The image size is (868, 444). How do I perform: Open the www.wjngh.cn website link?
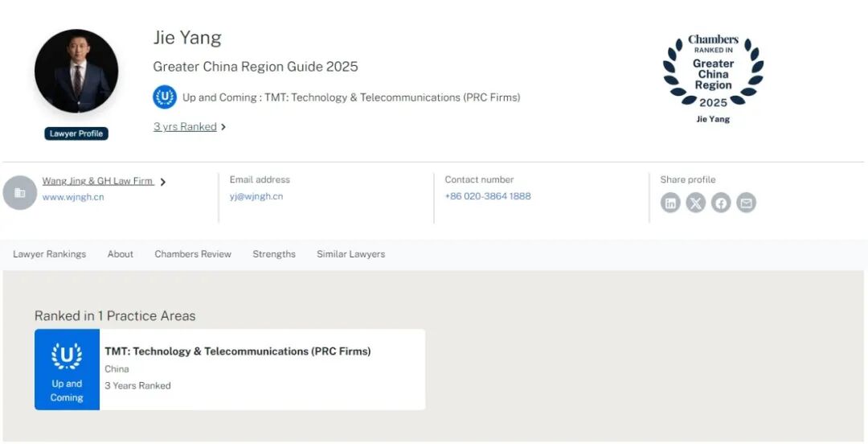[73, 197]
